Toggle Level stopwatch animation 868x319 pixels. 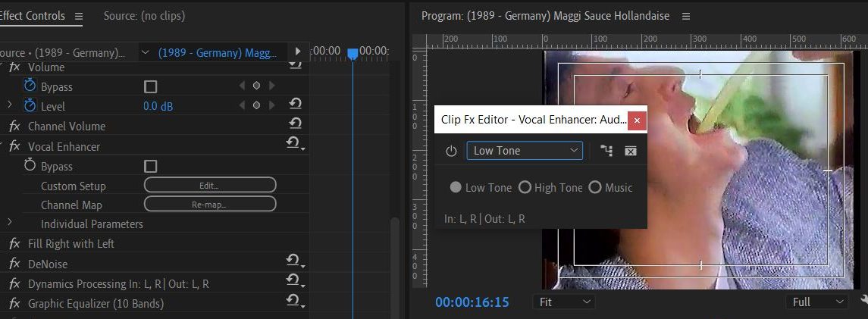(x=30, y=105)
